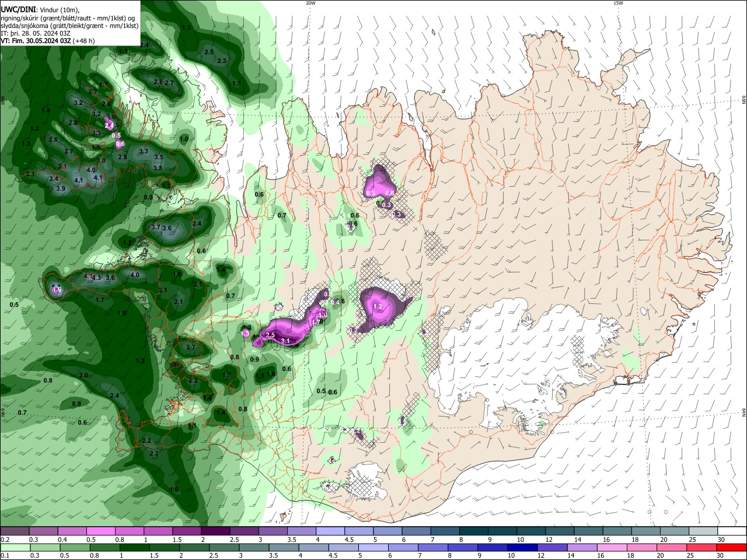Select the '3.0' precipitation value on the map
Screen dimensions: 747x560
point(101,160)
